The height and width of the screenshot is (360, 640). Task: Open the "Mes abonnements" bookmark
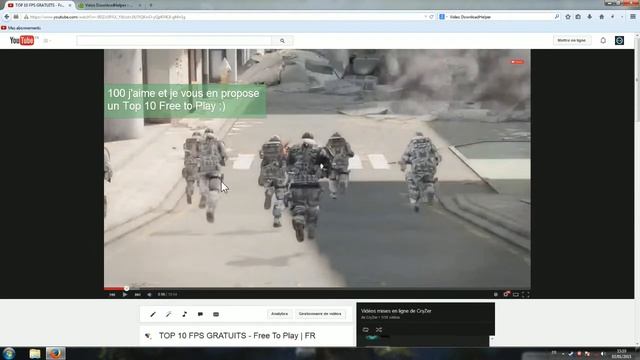coord(21,28)
